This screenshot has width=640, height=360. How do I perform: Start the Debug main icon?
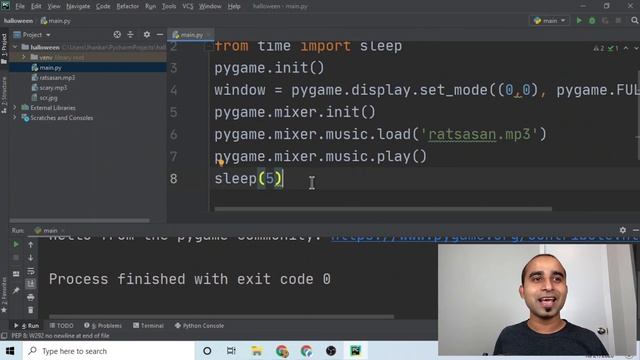[x=592, y=20]
